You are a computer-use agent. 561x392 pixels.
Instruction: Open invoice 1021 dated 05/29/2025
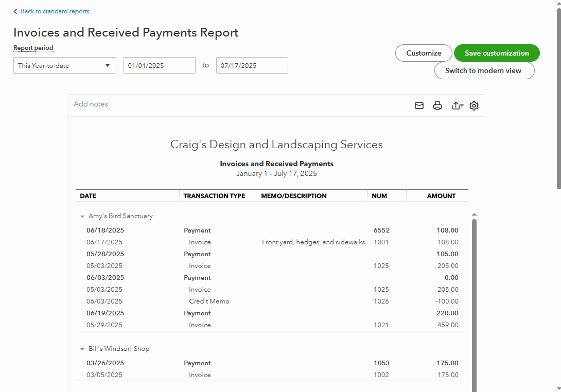[272, 325]
